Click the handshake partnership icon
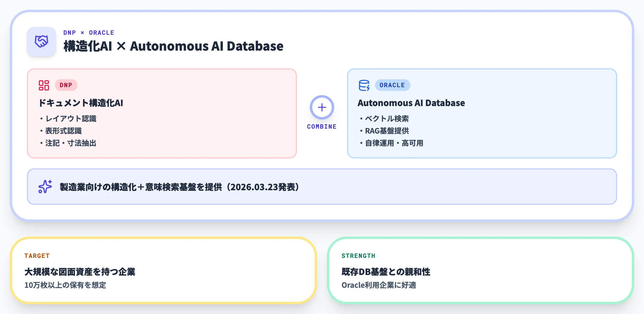The height and width of the screenshot is (314, 644). click(x=41, y=41)
